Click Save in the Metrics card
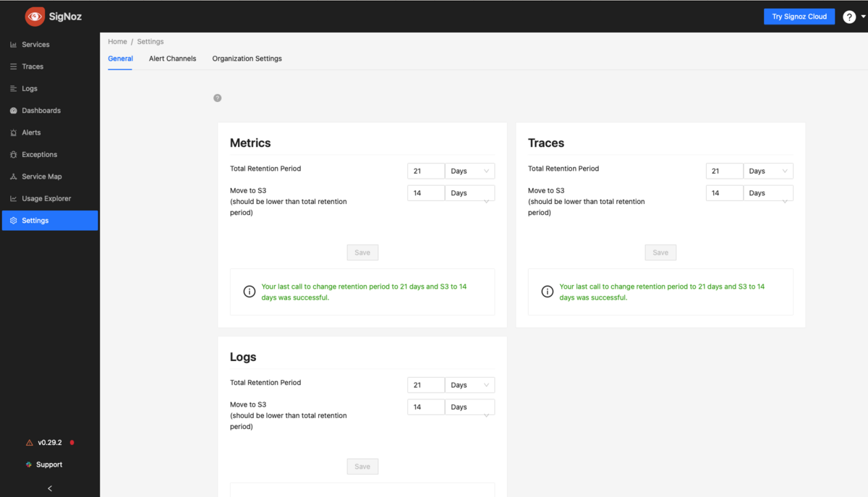The width and height of the screenshot is (868, 497). coord(362,252)
